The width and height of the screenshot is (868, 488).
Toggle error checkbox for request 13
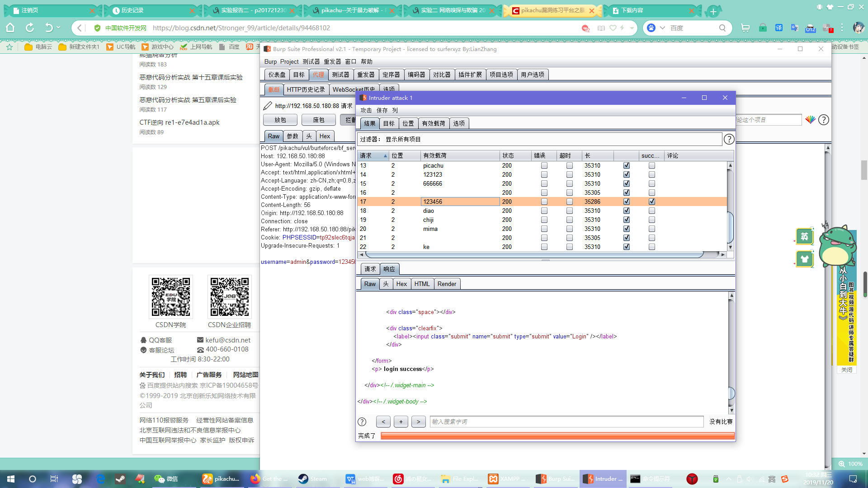pyautogui.click(x=544, y=165)
